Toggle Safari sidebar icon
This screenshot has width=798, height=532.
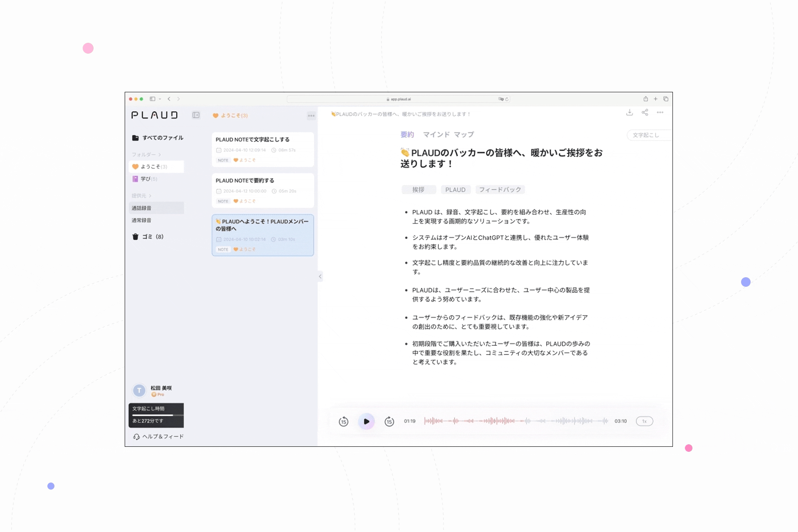153,99
